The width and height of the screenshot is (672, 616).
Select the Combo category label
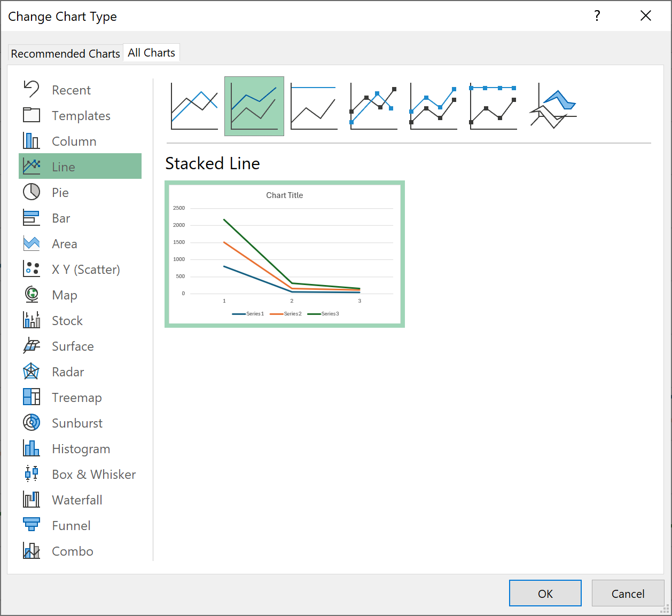coord(73,551)
